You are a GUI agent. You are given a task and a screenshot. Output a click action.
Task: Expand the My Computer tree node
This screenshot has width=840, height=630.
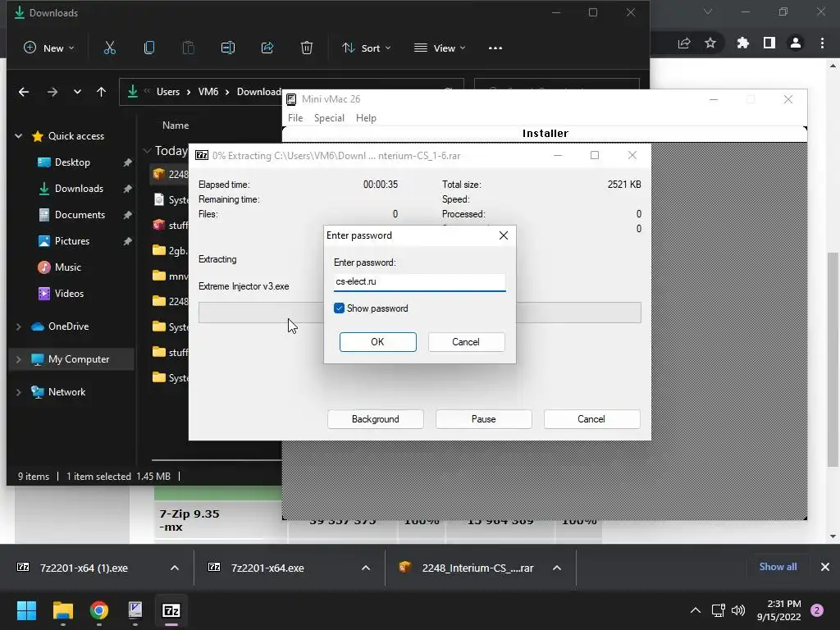[x=18, y=359]
